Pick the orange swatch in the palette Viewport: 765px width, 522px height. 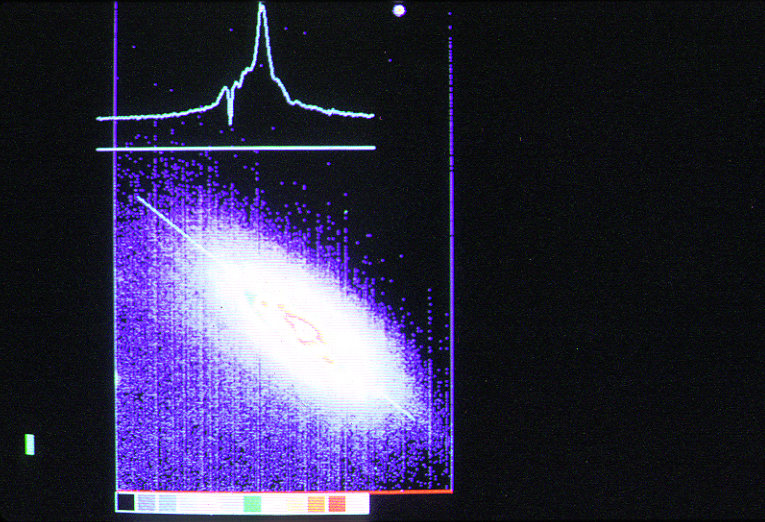(317, 503)
